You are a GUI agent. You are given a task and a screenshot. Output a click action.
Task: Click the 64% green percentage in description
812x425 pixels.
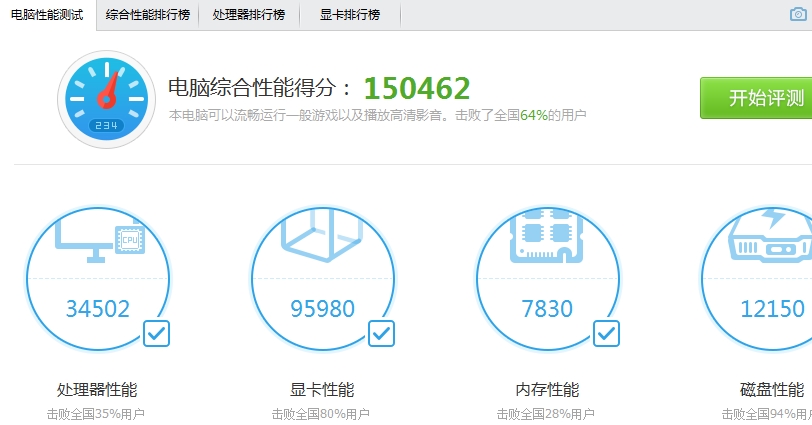point(534,115)
